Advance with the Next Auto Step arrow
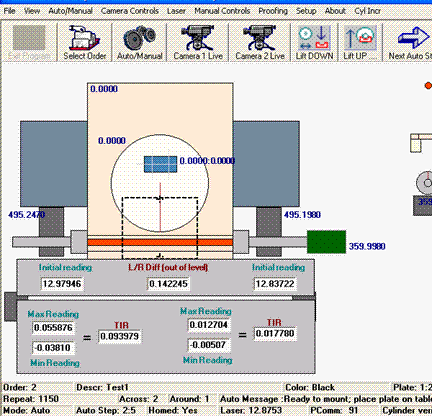432x417 pixels. (x=409, y=42)
